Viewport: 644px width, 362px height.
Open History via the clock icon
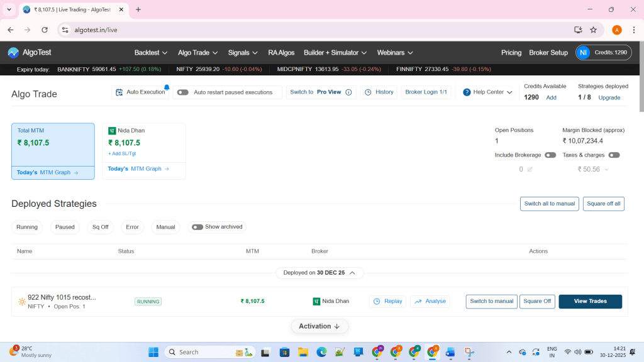click(368, 92)
